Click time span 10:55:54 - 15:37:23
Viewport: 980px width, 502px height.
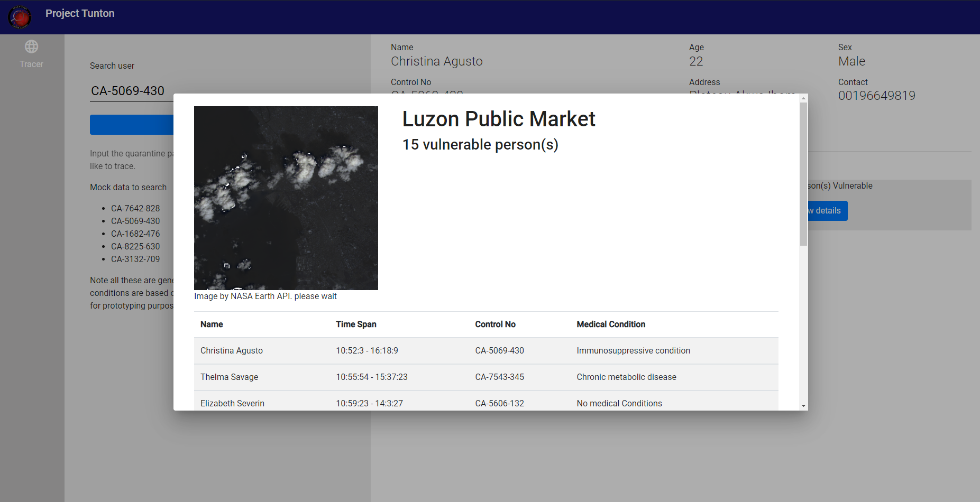click(x=372, y=377)
